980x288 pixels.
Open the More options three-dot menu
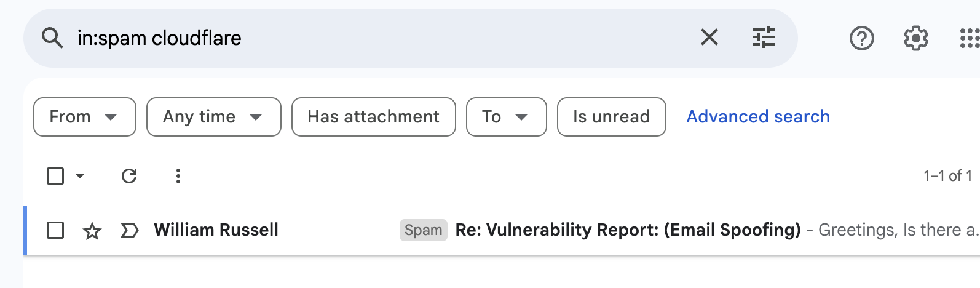pyautogui.click(x=178, y=176)
